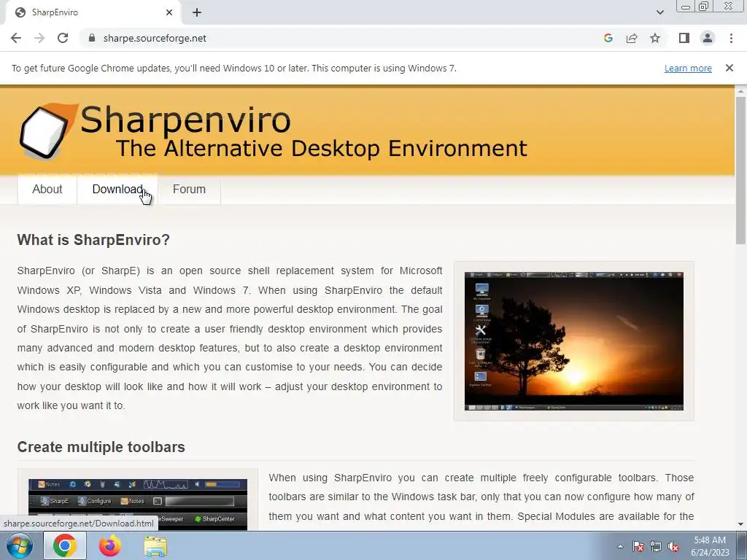Viewport: 747px width, 560px height.
Task: Expand the tab search chevron
Action: click(659, 12)
